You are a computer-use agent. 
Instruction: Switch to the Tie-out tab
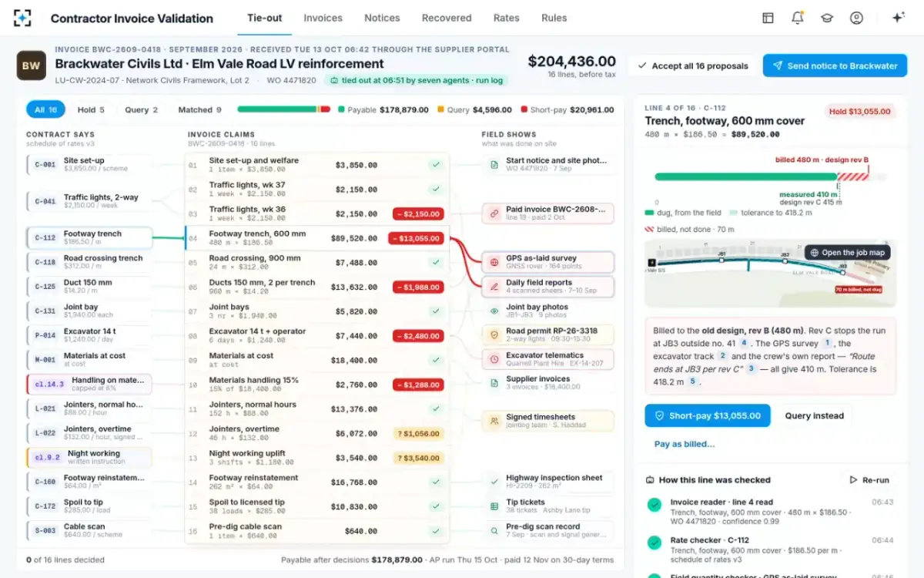265,18
